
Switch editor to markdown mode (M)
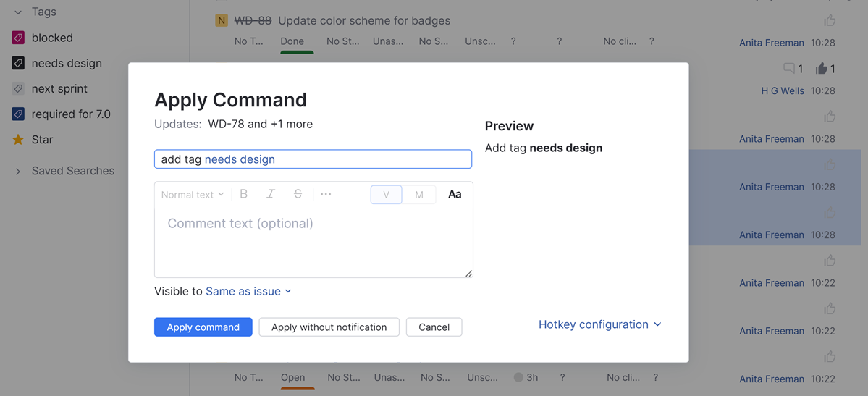pos(419,194)
